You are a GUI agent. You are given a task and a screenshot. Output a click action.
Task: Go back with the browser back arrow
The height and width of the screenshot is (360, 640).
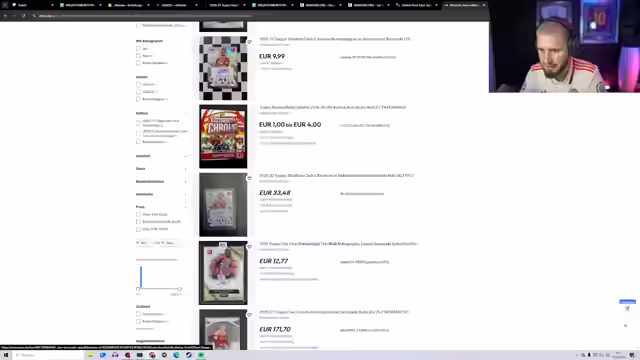pos(5,16)
